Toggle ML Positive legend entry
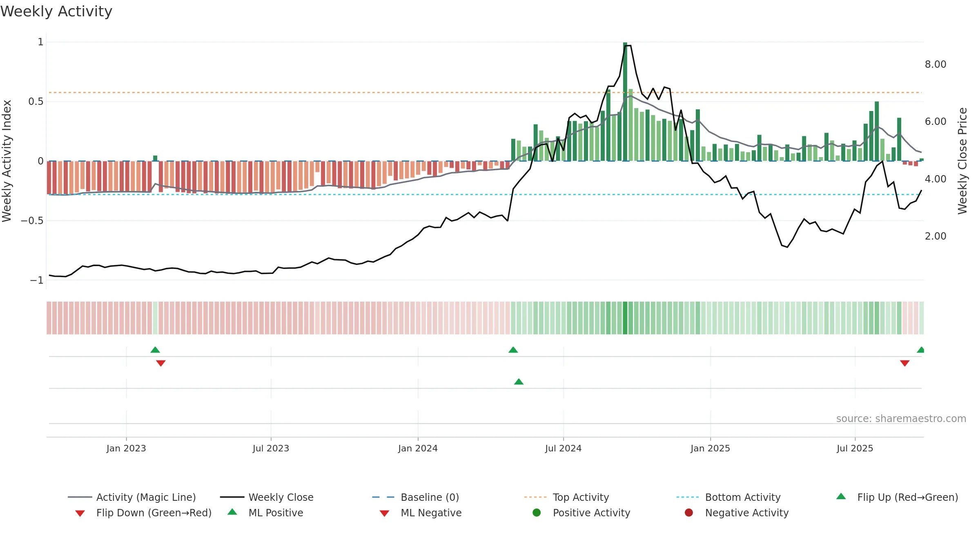The image size is (980, 551). [265, 513]
